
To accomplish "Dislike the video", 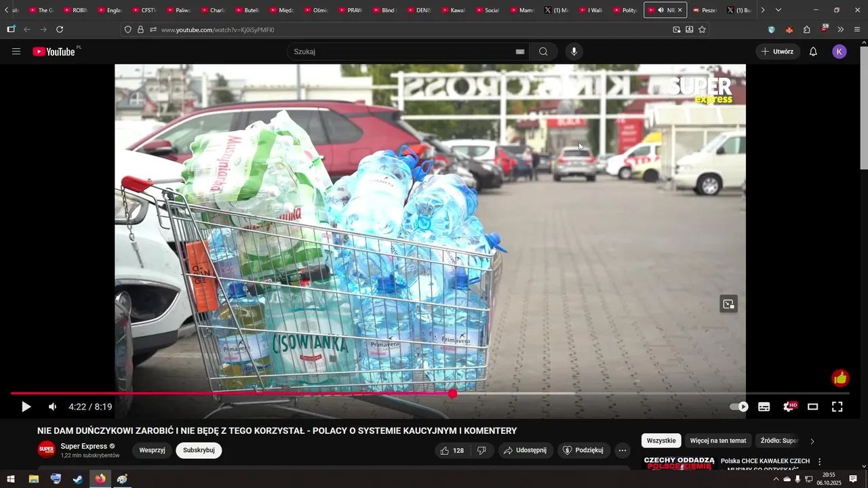I will pyautogui.click(x=481, y=450).
